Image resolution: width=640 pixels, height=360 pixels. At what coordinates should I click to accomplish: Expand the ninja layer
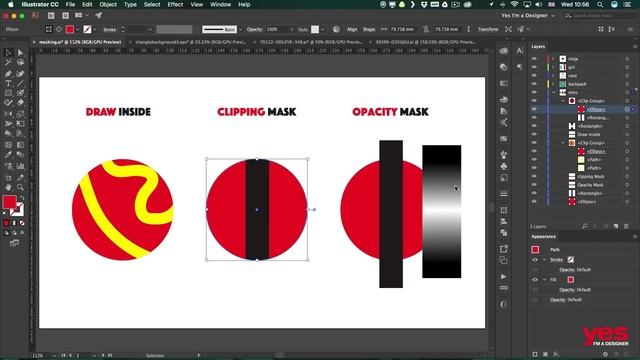tap(553, 59)
